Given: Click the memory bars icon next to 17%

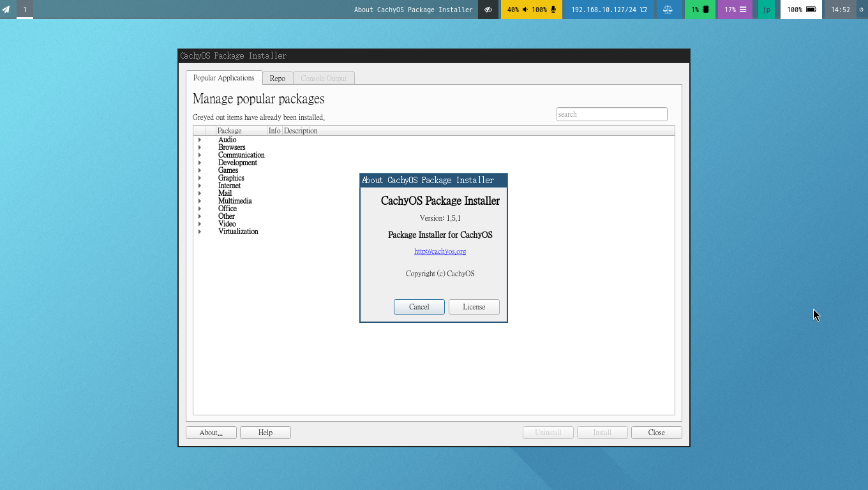Looking at the screenshot, I should pyautogui.click(x=743, y=10).
